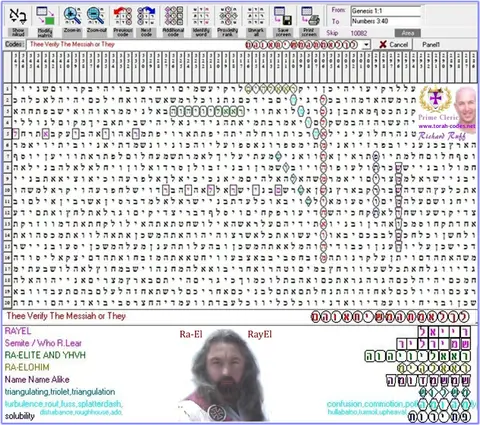Click the Name Name Alike legend entry
The width and height of the screenshot is (480, 425).
coord(37,379)
